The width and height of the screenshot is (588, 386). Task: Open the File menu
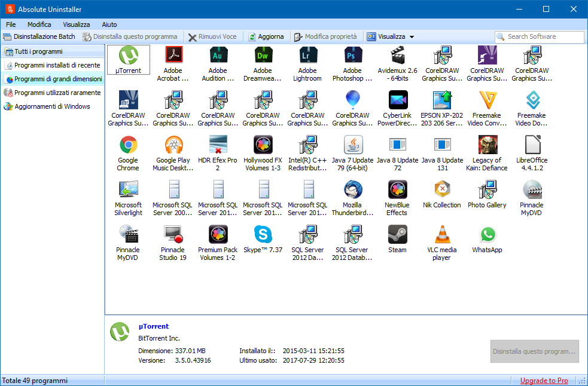tap(11, 24)
